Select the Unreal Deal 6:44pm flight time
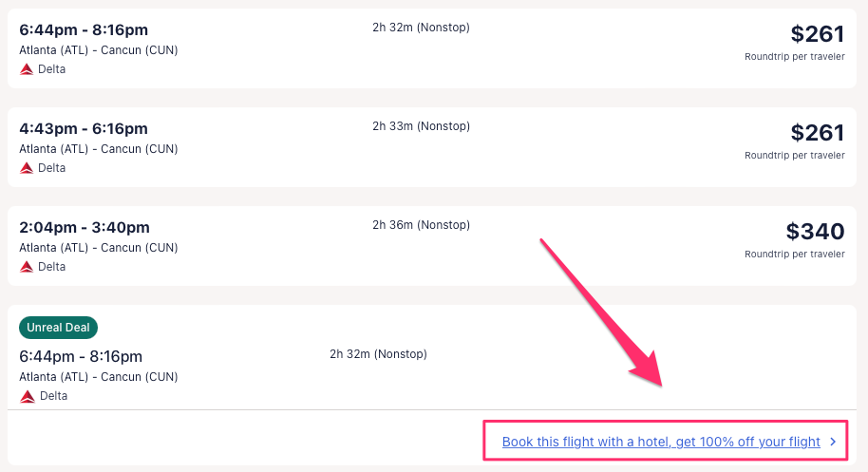The height and width of the screenshot is (472, 868). (x=81, y=357)
